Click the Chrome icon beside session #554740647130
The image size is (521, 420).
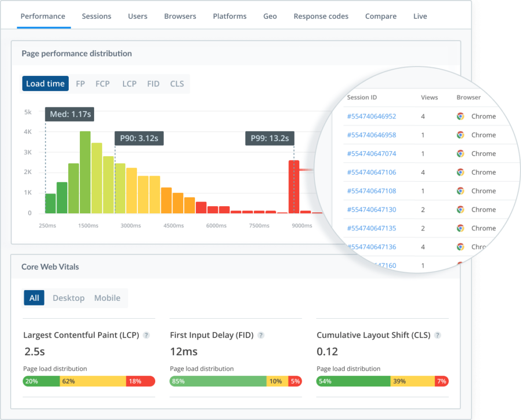460,209
